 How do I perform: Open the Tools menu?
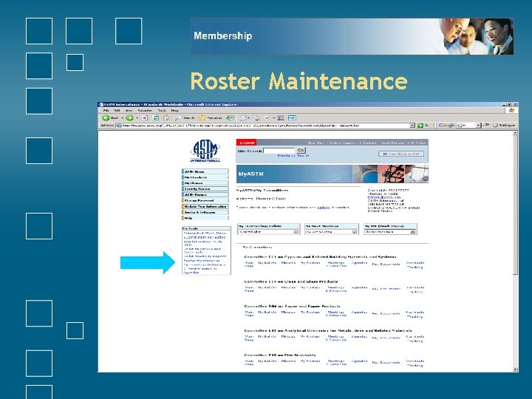pyautogui.click(x=162, y=111)
